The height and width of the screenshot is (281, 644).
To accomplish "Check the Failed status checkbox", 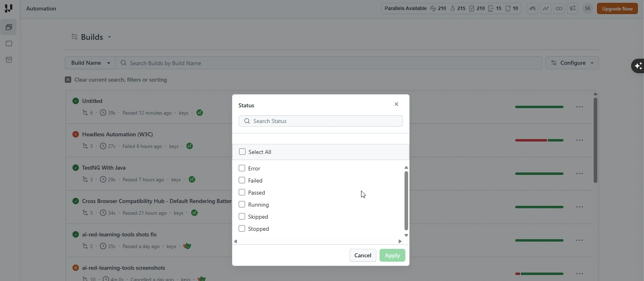I will coord(242,180).
